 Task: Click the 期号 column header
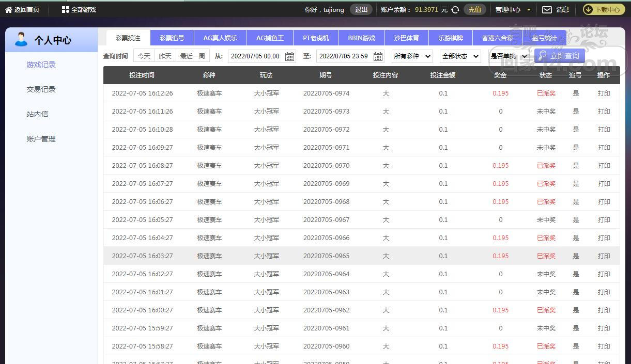(326, 75)
